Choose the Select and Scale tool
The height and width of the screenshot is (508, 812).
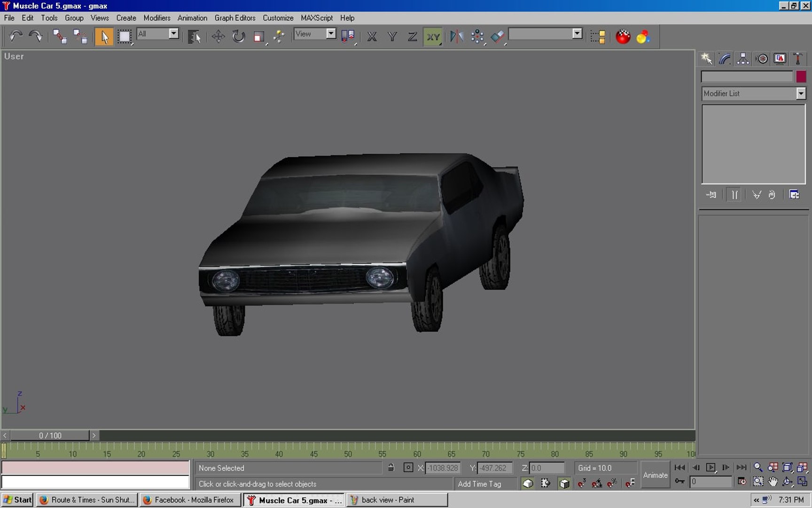[x=258, y=36]
